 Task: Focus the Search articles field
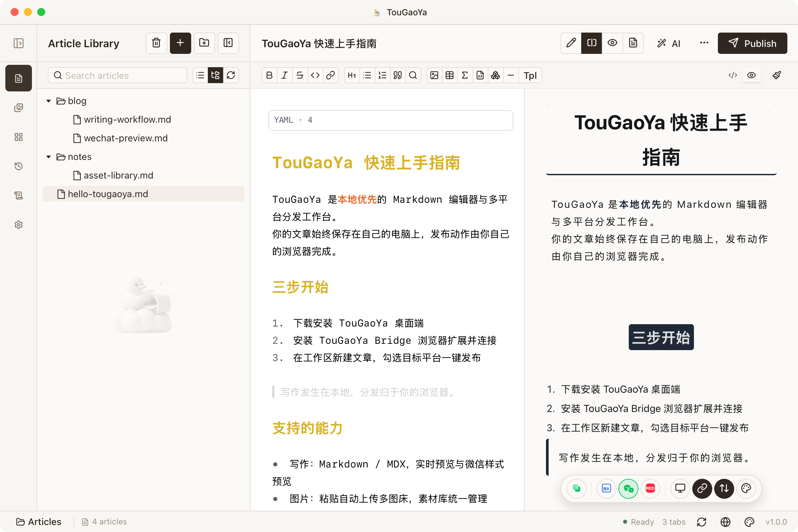(117, 75)
